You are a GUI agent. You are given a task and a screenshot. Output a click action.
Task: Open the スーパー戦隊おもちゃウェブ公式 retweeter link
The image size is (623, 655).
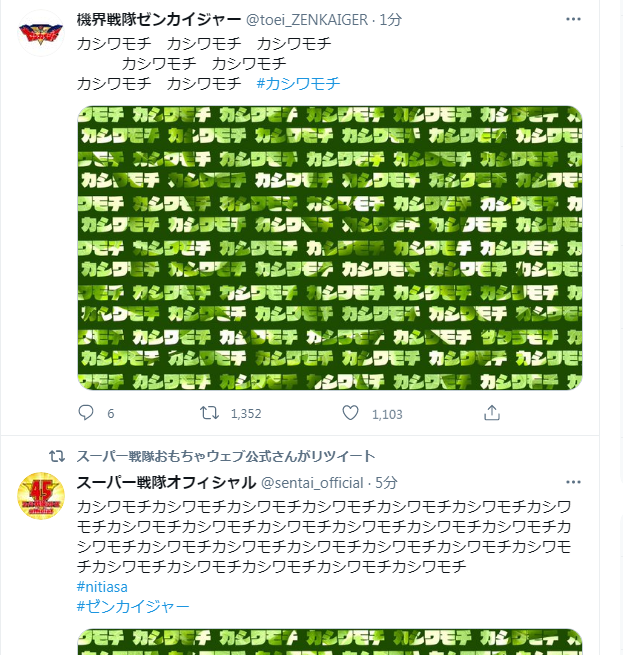(x=226, y=456)
